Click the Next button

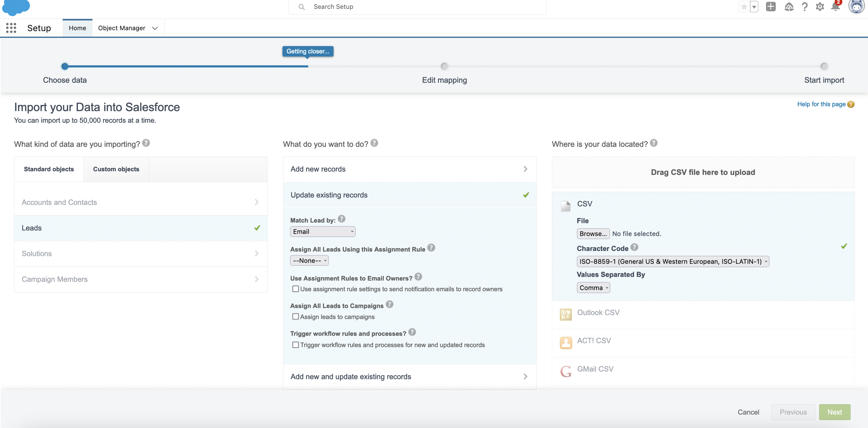coord(835,412)
